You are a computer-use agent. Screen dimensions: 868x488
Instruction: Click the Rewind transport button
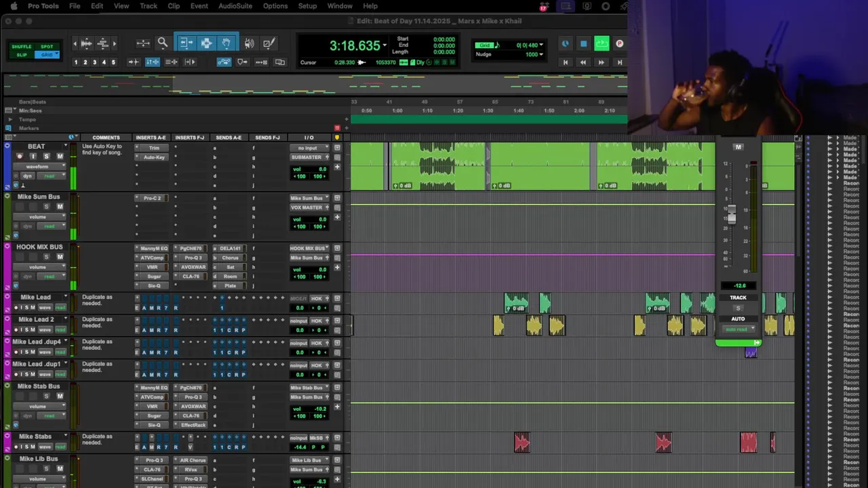[x=583, y=62]
